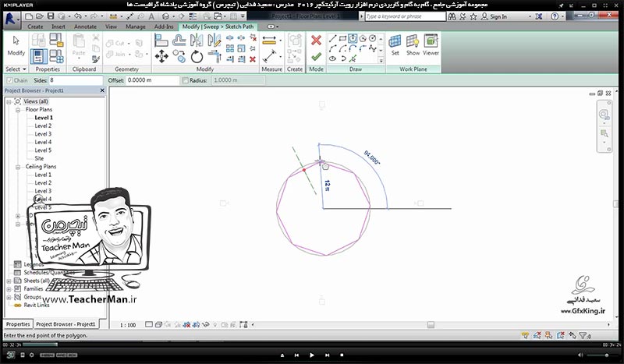Switch to the Properties bottom tab

pyautogui.click(x=18, y=324)
